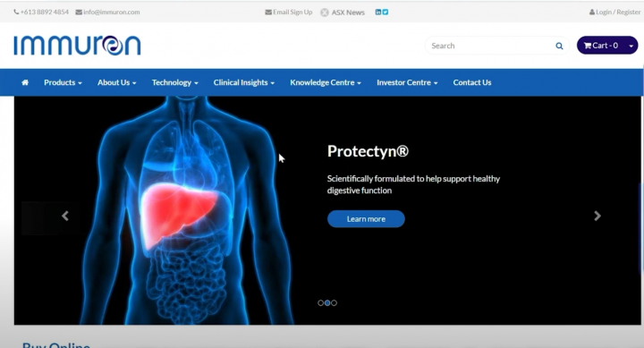Click the Learn more button
This screenshot has height=348, width=644.
pyautogui.click(x=366, y=219)
